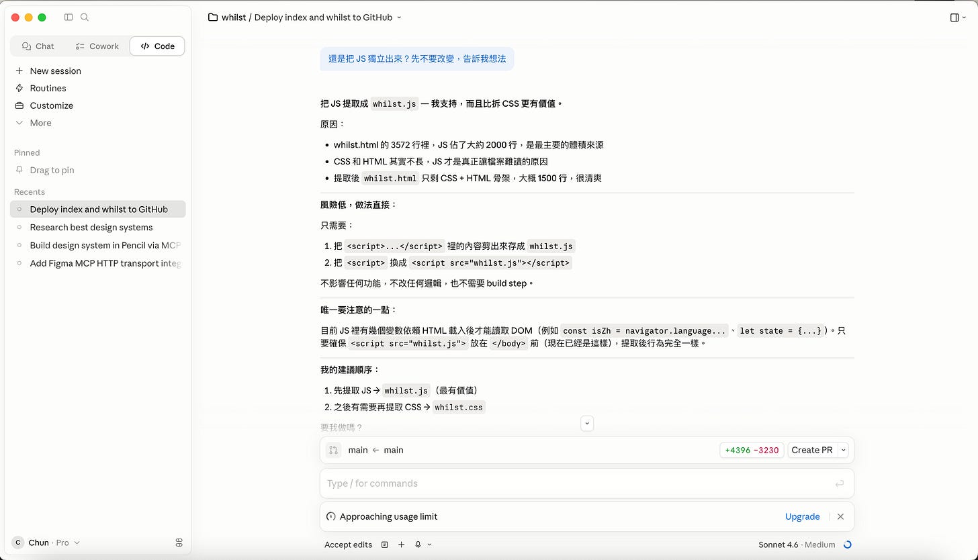Image resolution: width=978 pixels, height=560 pixels.
Task: Toggle the Accept edits mode
Action: 348,545
